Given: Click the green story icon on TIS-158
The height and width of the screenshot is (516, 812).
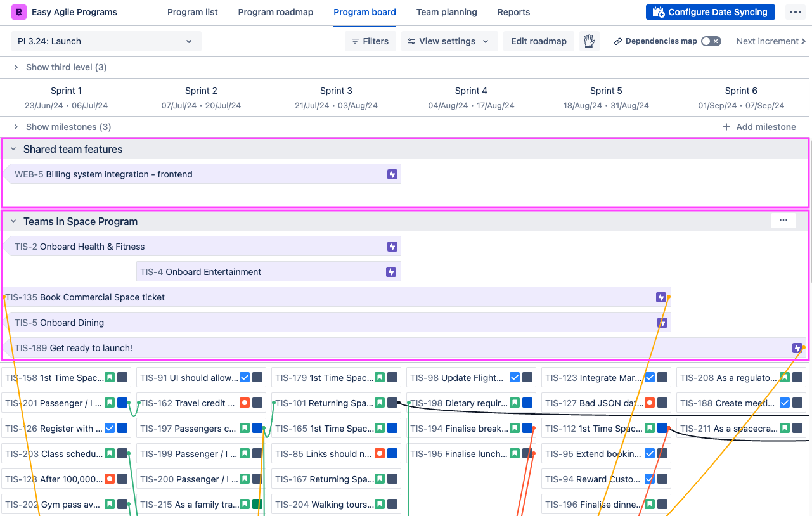Looking at the screenshot, I should (x=110, y=378).
